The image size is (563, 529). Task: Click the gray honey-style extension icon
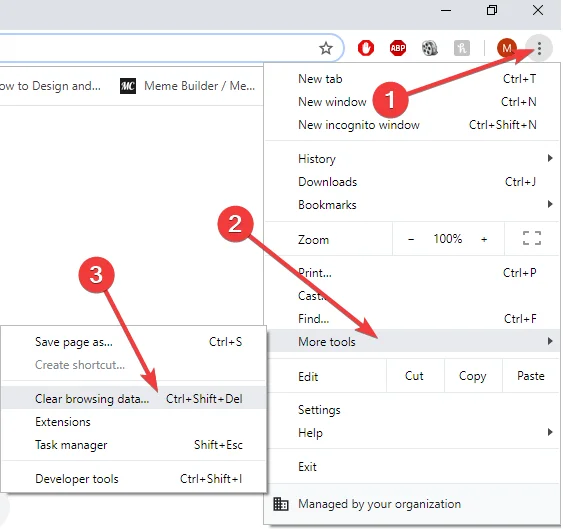click(x=462, y=48)
